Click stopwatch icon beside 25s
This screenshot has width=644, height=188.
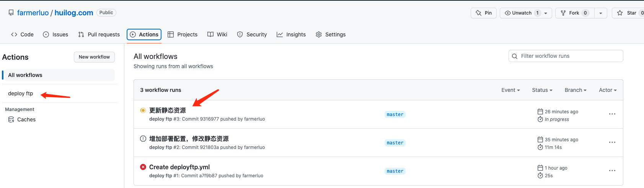click(540, 176)
